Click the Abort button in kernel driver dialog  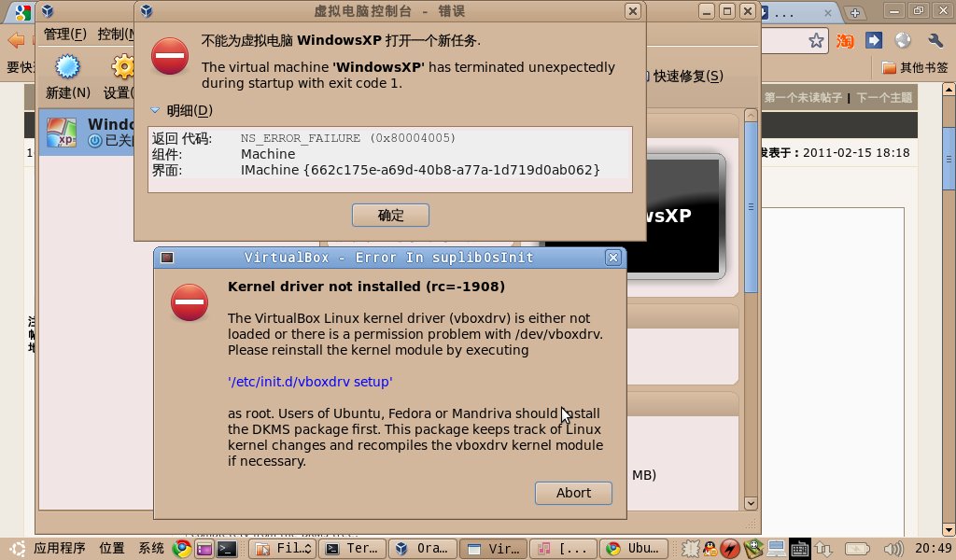pyautogui.click(x=573, y=493)
